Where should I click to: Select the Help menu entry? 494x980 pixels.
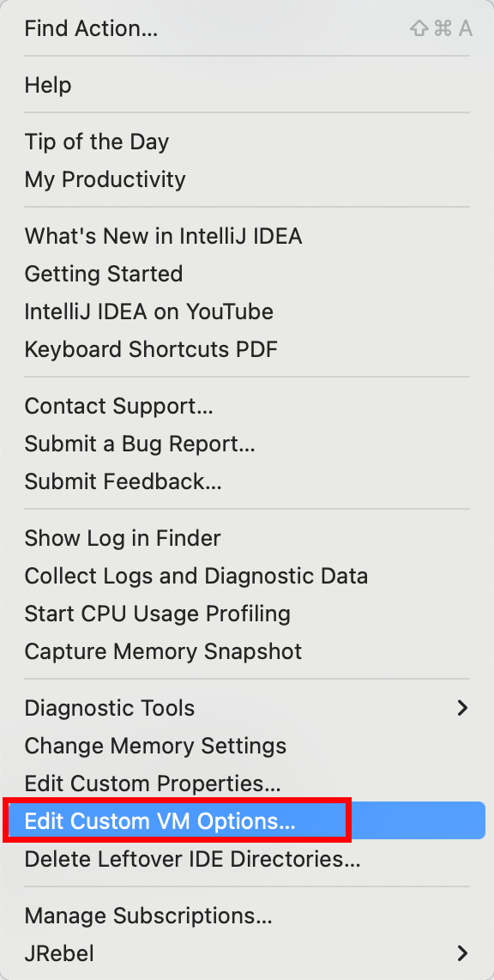point(247,85)
